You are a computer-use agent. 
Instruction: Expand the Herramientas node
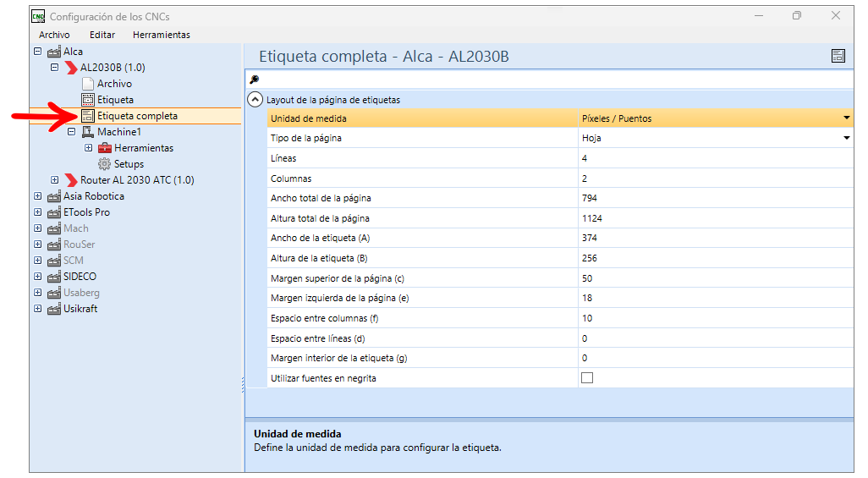pyautogui.click(x=89, y=148)
